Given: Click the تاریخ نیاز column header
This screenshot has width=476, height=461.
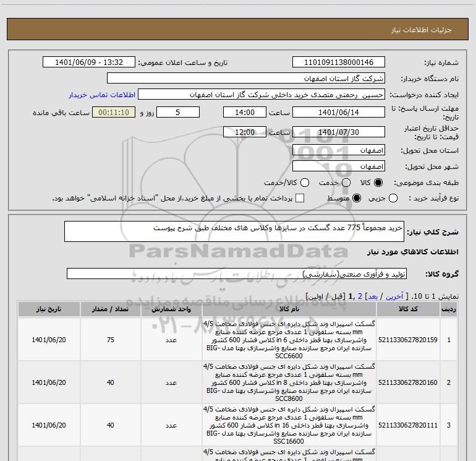Looking at the screenshot, I should click(x=49, y=309).
